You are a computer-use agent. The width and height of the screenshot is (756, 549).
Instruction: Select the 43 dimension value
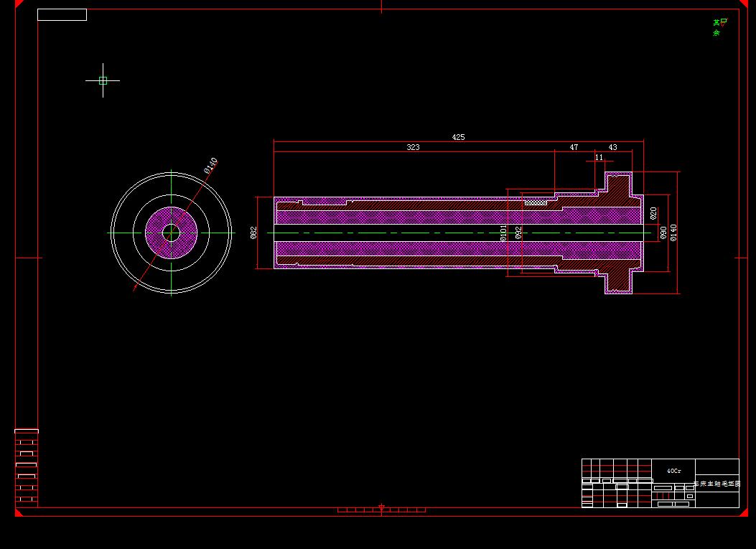[613, 148]
